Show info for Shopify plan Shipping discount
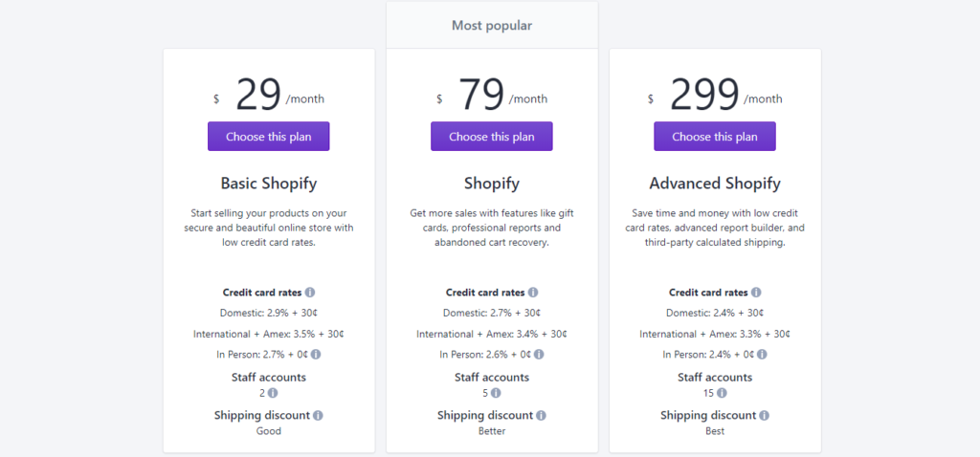This screenshot has width=980, height=457. tap(542, 415)
